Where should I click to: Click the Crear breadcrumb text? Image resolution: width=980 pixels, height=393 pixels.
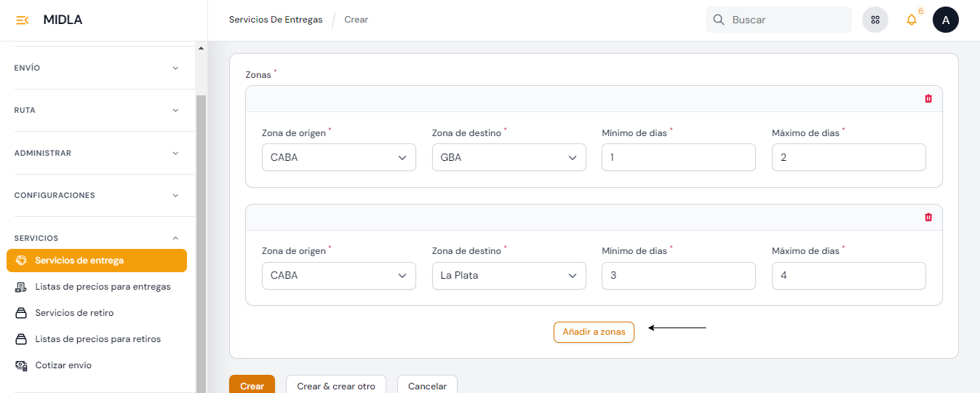click(356, 20)
